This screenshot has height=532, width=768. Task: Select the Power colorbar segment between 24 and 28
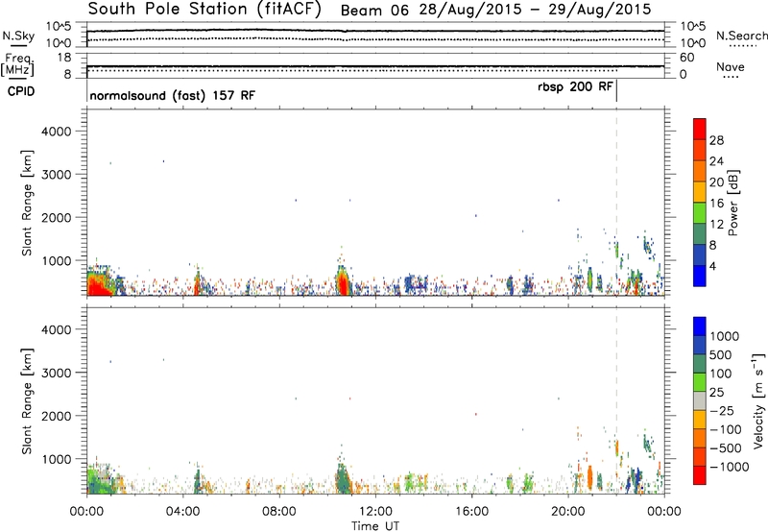click(700, 150)
